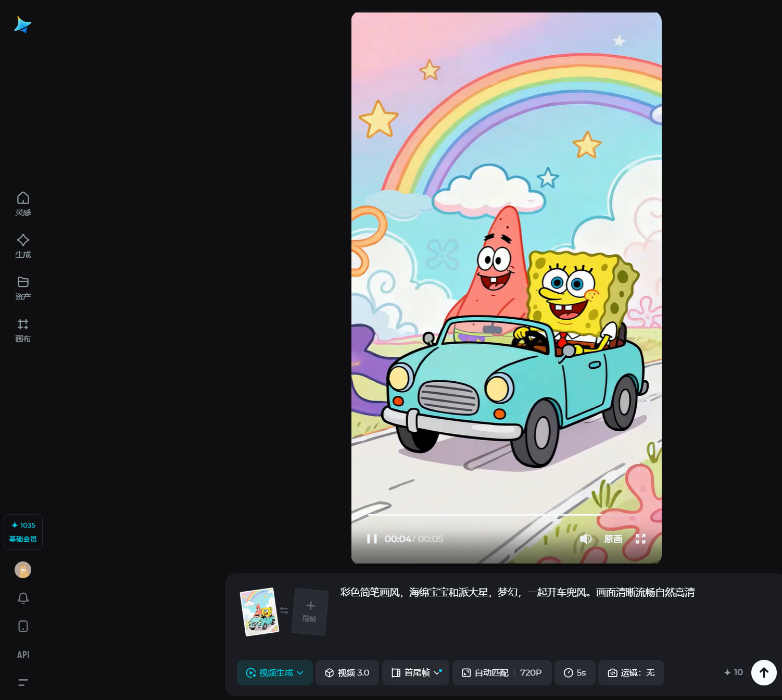Open the 运镜: 无 camera movement setting

tap(631, 672)
